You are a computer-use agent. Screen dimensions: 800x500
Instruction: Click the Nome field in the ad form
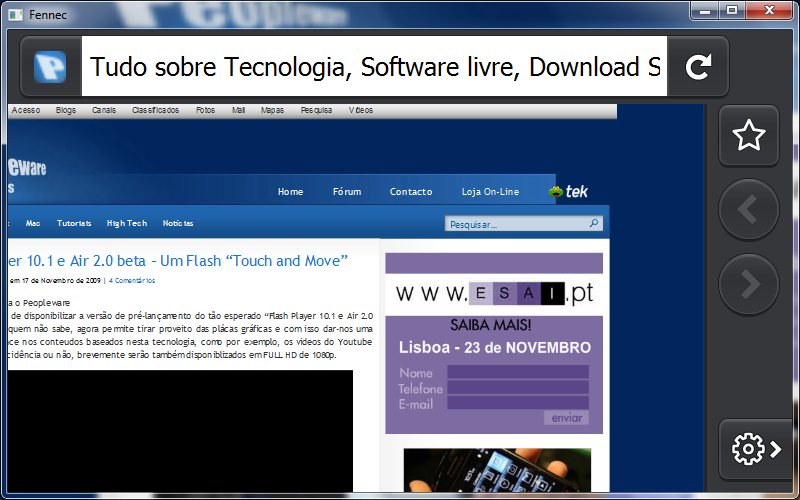tap(518, 372)
